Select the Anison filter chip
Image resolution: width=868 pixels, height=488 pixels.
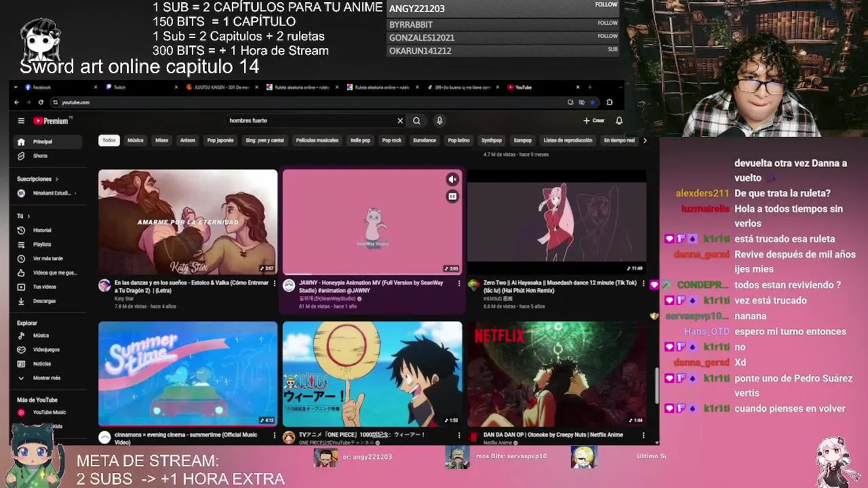188,140
